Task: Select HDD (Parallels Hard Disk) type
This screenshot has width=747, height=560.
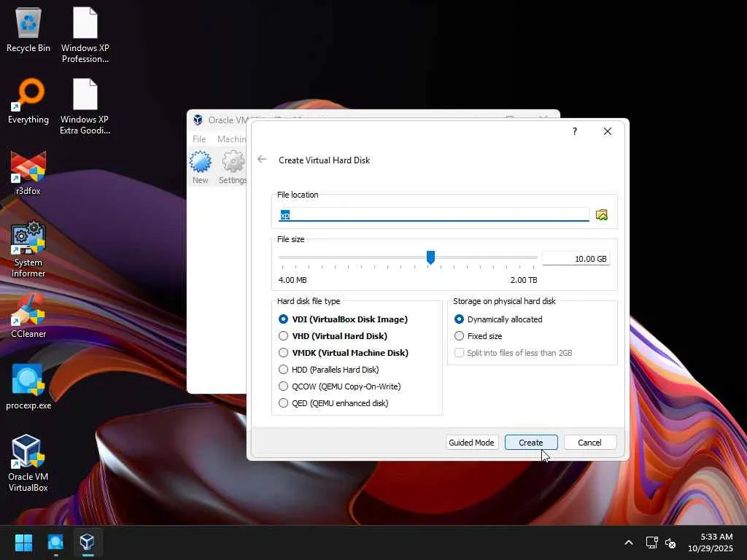Action: 329,370
